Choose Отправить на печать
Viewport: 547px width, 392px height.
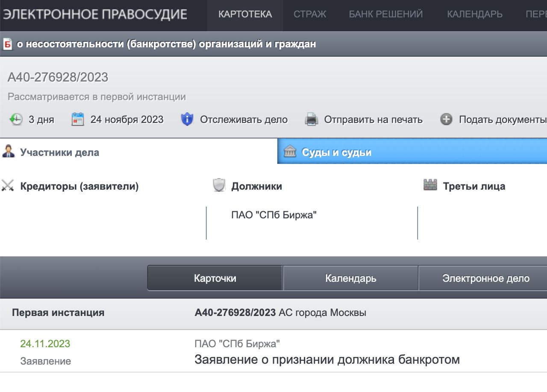pyautogui.click(x=373, y=120)
